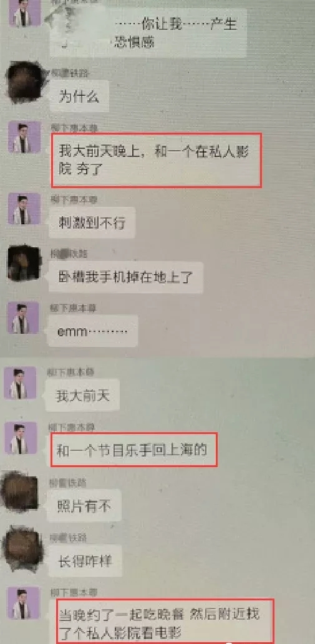Select the '为什么' message bubble
Viewport: 315px width, 644px height.
pyautogui.click(x=79, y=96)
